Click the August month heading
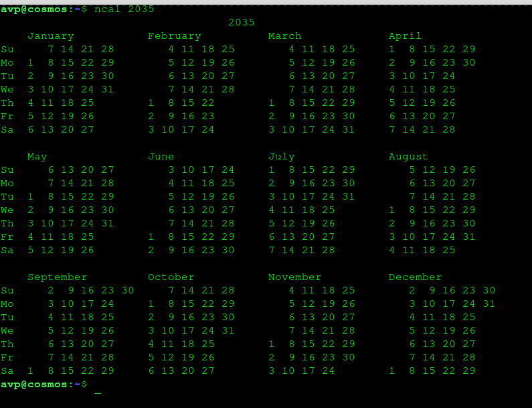The image size is (532, 408). (408, 157)
